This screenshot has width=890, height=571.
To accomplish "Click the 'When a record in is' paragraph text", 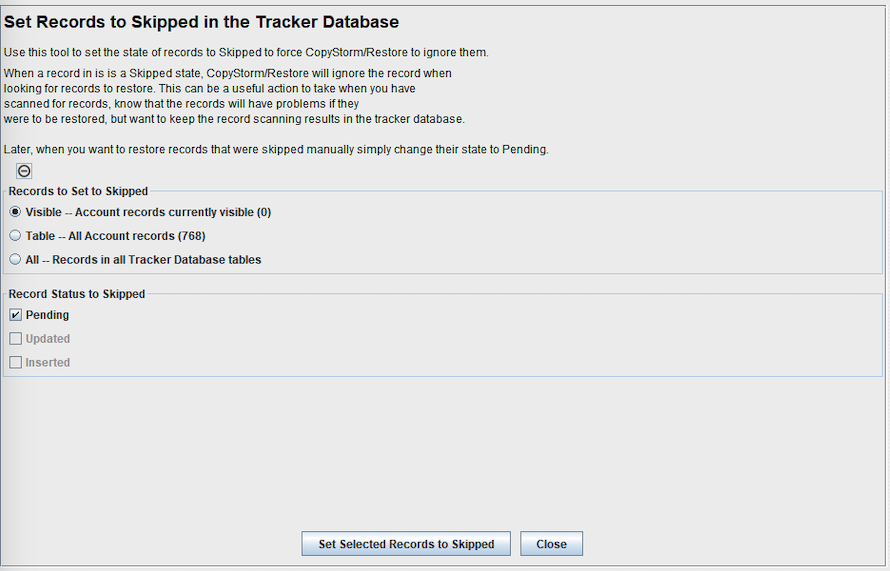I will click(234, 96).
